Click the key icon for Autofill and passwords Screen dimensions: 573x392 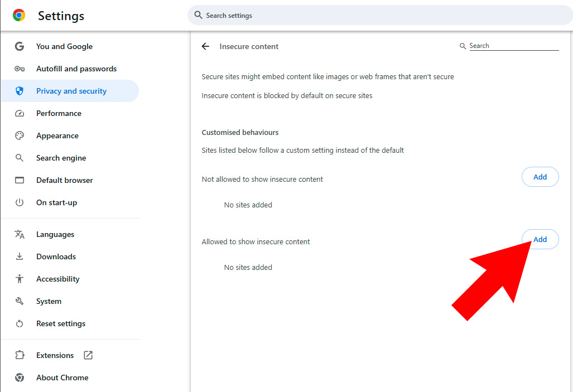(20, 69)
